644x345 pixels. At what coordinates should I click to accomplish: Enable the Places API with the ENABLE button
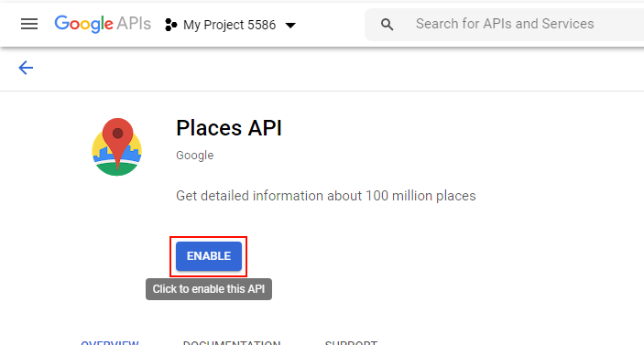[209, 256]
